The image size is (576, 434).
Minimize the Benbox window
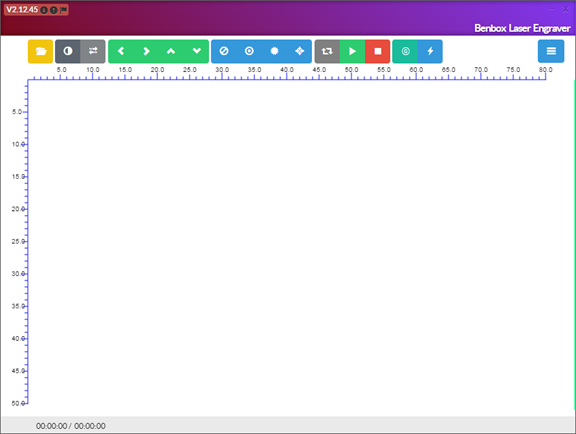pyautogui.click(x=552, y=9)
